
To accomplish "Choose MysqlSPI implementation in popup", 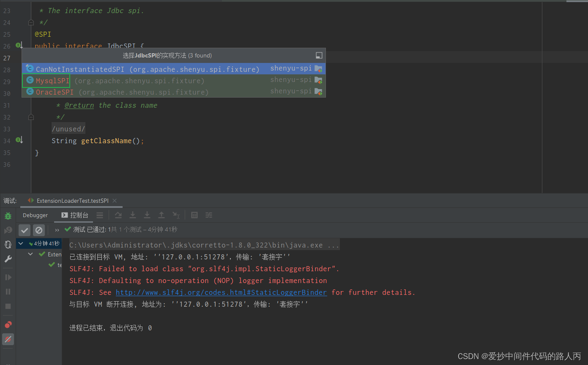I will [x=174, y=80].
